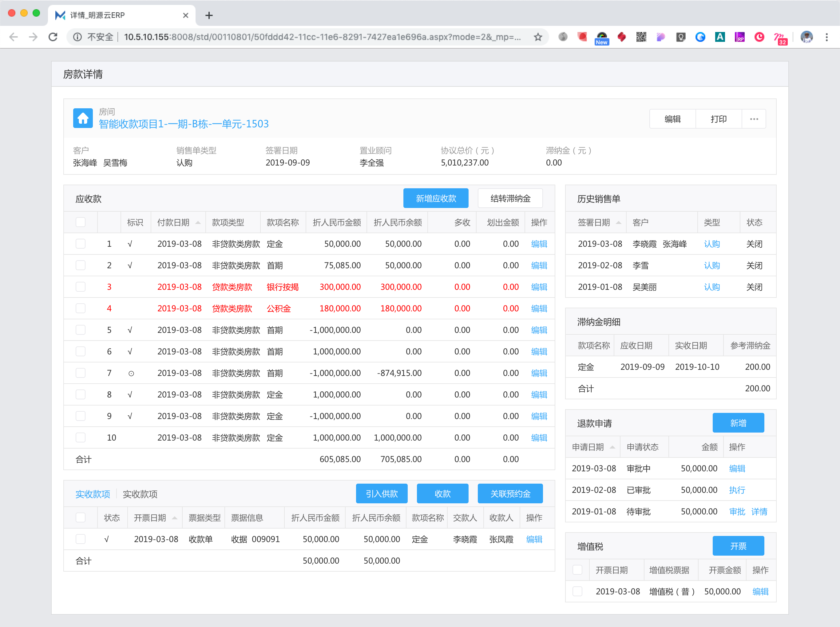The image size is (840, 627).
Task: Click 编辑 for the 收款单 receipt row
Action: pos(534,539)
